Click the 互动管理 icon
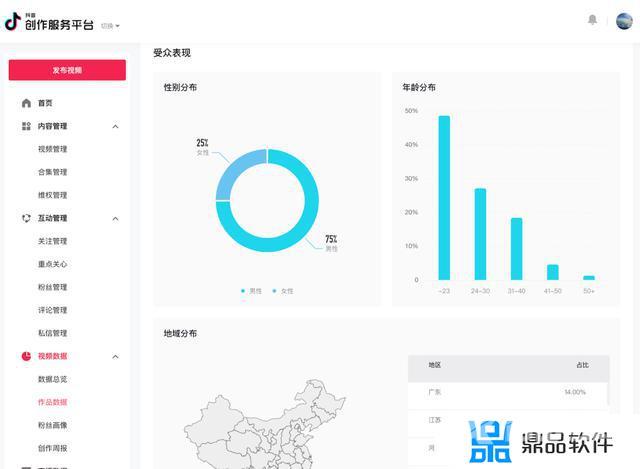The width and height of the screenshot is (640, 469). pyautogui.click(x=26, y=218)
